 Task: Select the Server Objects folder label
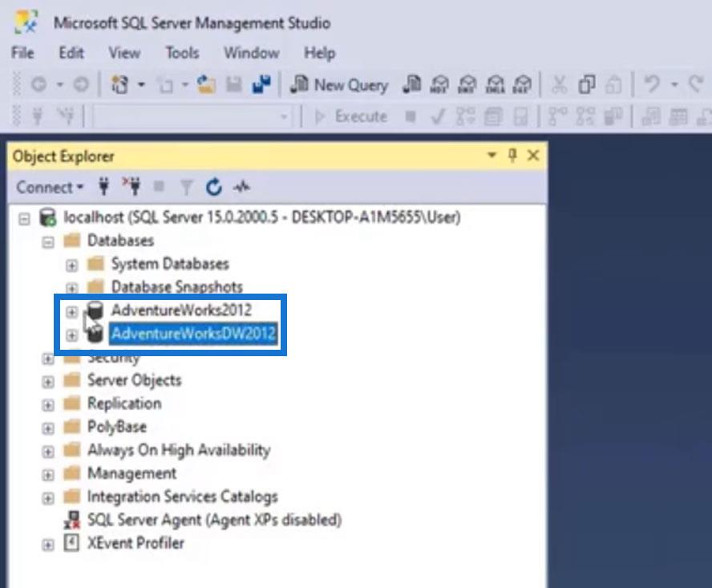point(134,380)
